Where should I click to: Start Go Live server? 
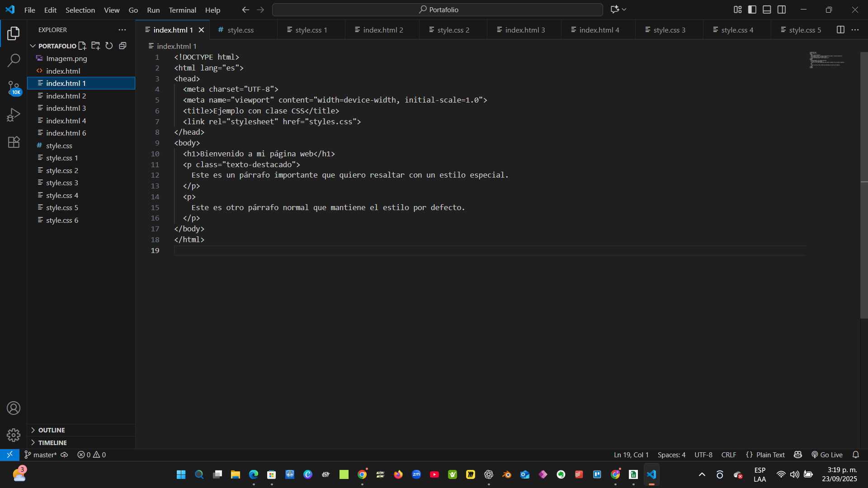(x=827, y=455)
